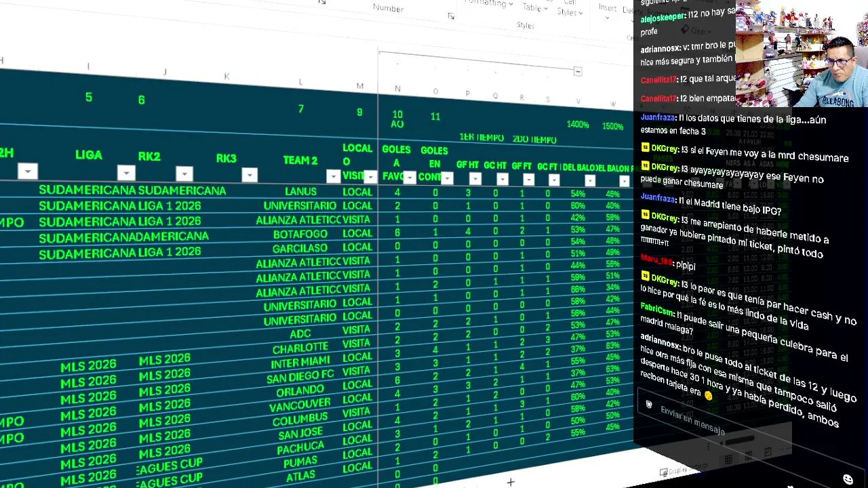Open the LOCAL O VISITA filter dropdown
The image size is (868, 488).
[x=370, y=177]
